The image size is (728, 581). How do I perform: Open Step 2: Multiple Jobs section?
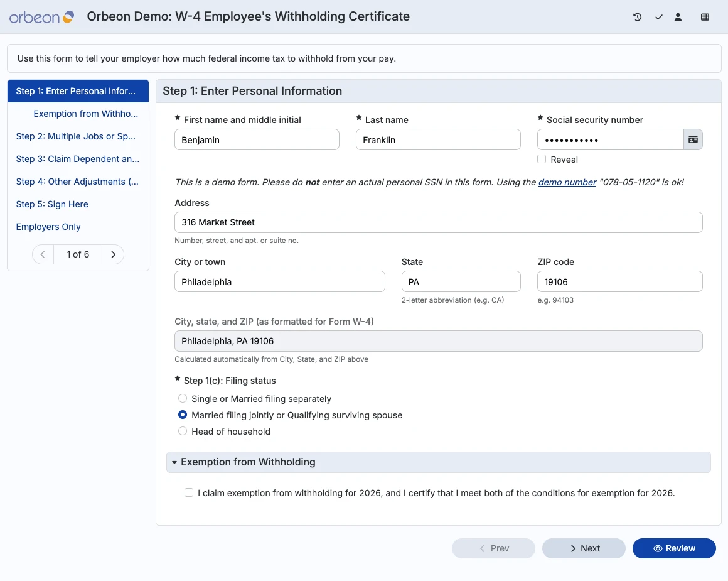[76, 136]
